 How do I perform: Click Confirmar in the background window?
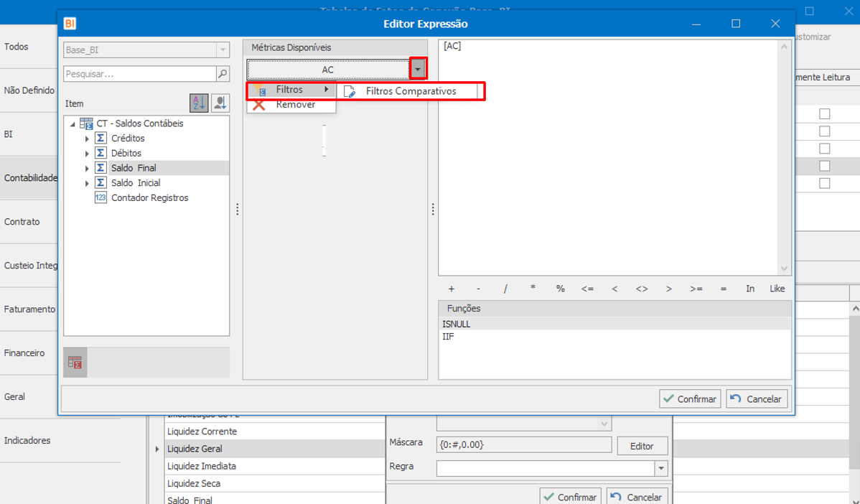click(571, 497)
